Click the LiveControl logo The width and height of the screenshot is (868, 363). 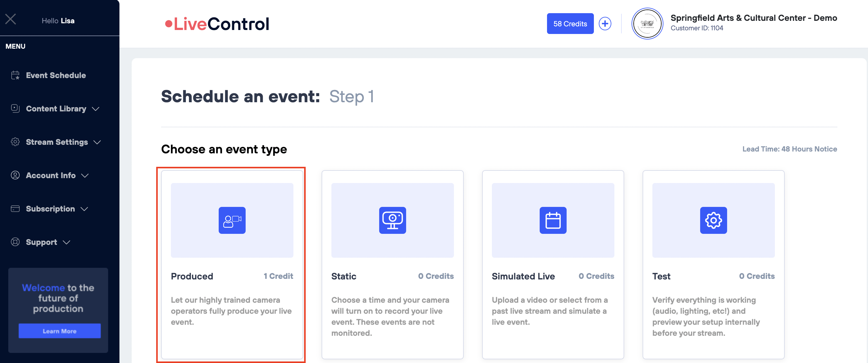pos(217,24)
